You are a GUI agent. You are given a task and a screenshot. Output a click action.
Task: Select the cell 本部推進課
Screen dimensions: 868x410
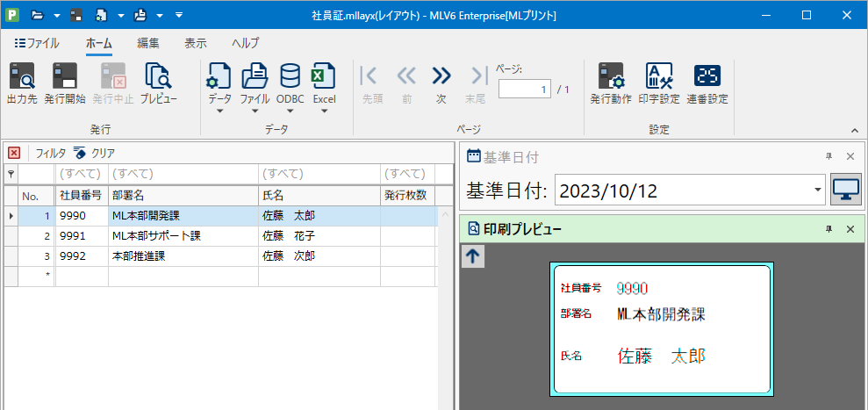pyautogui.click(x=183, y=256)
